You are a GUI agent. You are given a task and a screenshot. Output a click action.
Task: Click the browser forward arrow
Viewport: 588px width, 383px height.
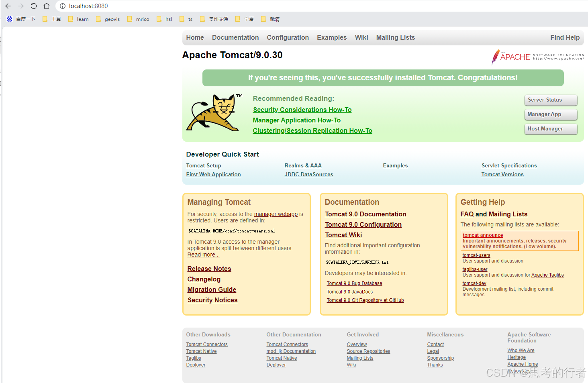(21, 6)
